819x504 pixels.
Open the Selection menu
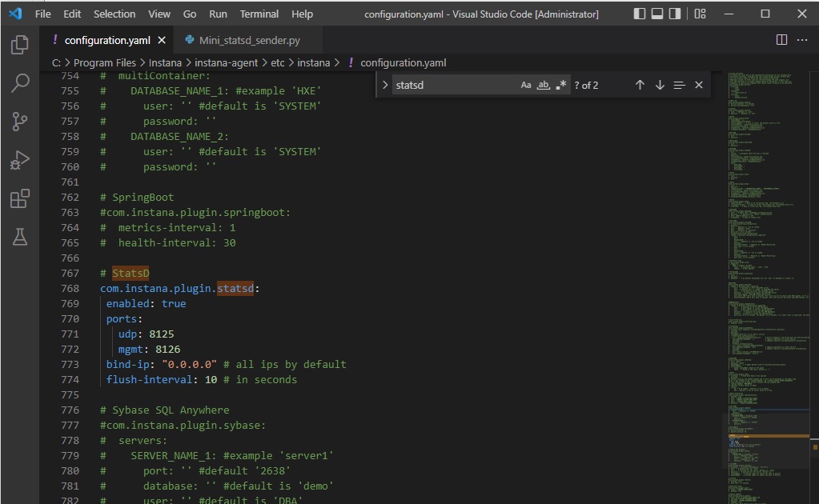click(114, 14)
